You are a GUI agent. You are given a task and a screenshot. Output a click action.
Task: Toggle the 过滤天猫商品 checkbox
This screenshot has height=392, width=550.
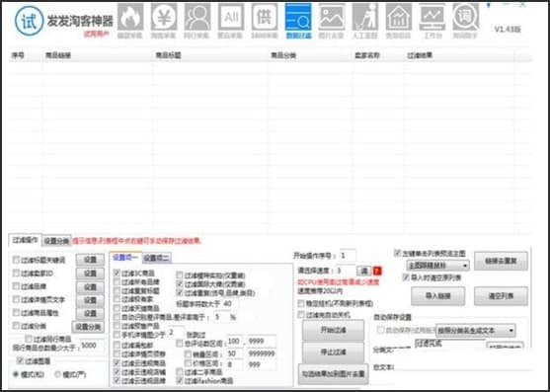pyautogui.click(x=118, y=308)
